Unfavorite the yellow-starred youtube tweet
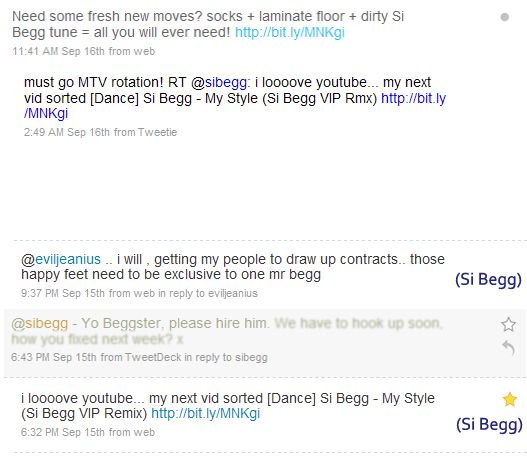This screenshot has height=457, width=527. click(510, 400)
